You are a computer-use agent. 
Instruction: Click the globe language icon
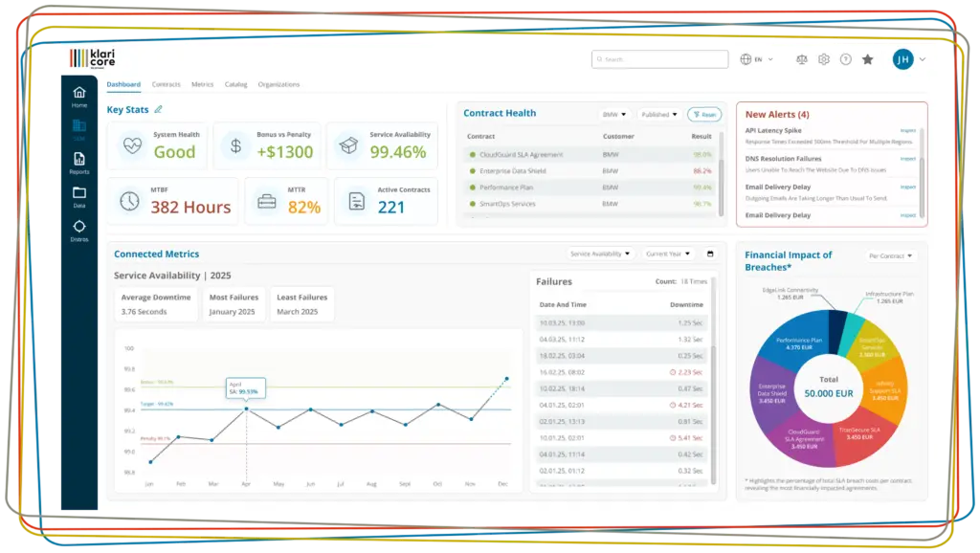pos(746,59)
